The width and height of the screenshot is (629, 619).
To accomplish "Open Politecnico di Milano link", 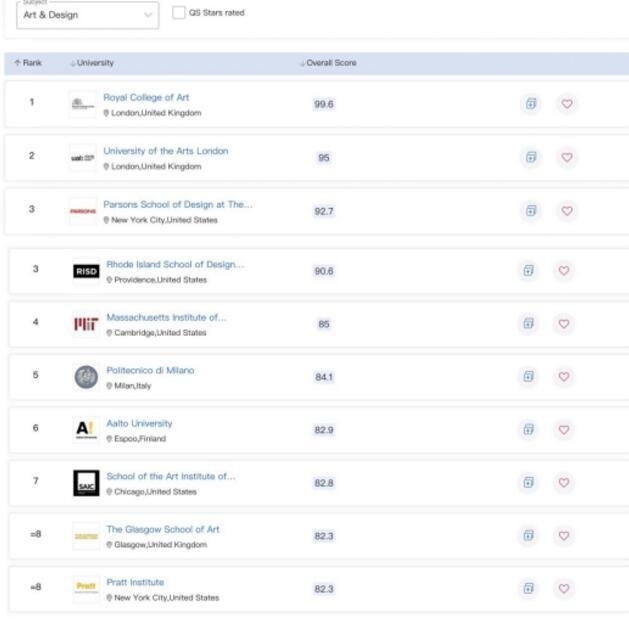I will (x=150, y=370).
